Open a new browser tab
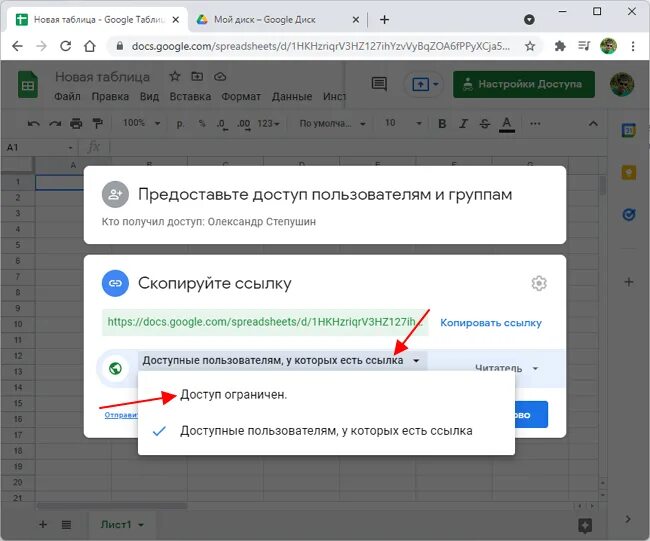650x541 pixels. pyautogui.click(x=384, y=19)
